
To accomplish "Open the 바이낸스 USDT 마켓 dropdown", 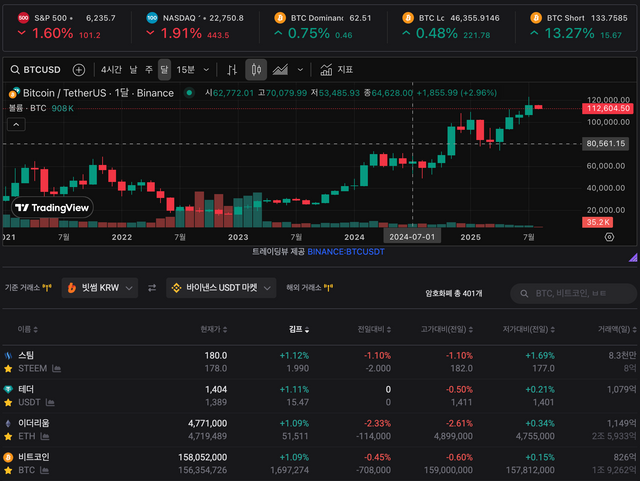I will point(221,288).
